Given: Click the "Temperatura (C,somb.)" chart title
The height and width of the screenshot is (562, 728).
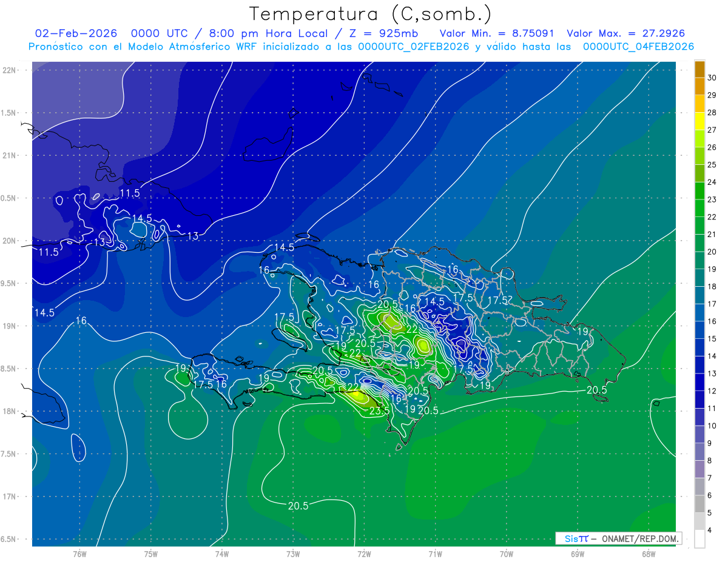Looking at the screenshot, I should (x=370, y=14).
